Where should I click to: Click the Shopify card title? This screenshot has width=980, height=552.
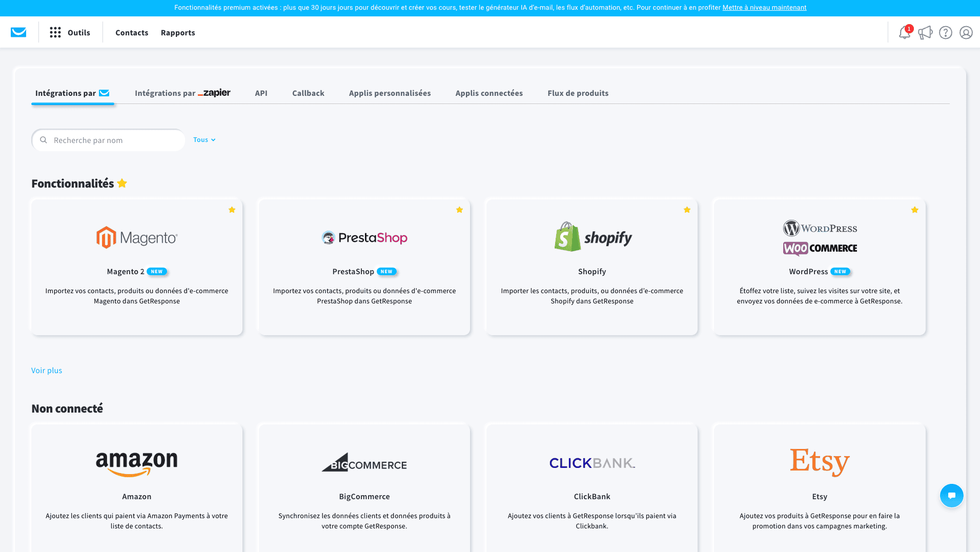592,272
